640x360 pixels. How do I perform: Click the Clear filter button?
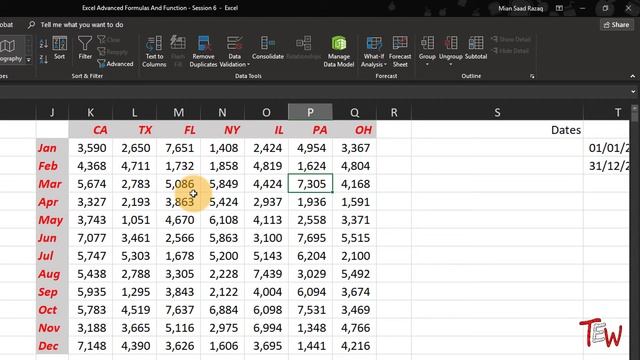109,40
